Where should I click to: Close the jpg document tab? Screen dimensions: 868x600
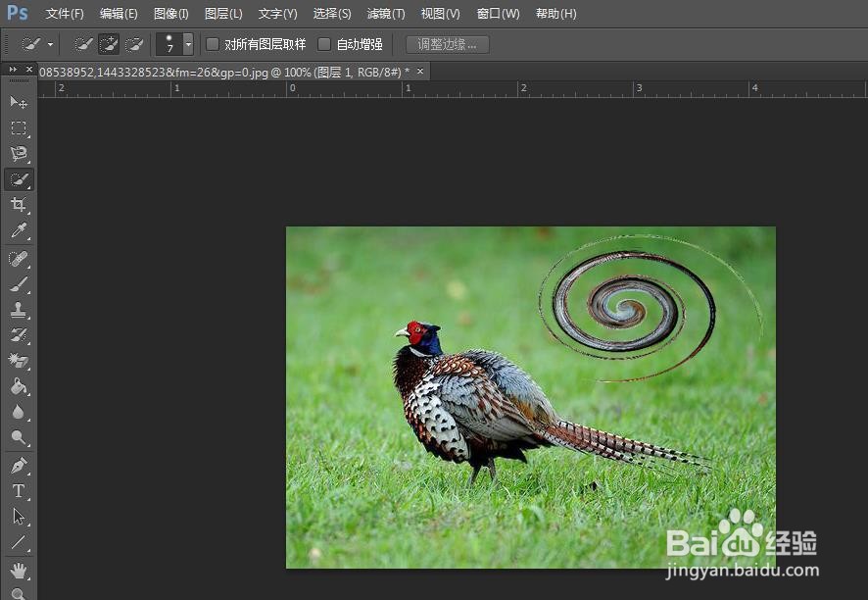420,71
